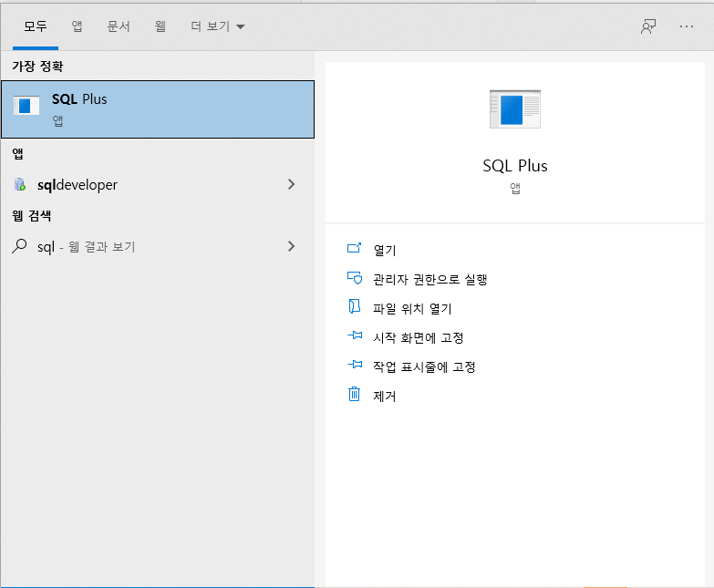This screenshot has width=714, height=588.
Task: Click the file location icon
Action: coord(355,306)
